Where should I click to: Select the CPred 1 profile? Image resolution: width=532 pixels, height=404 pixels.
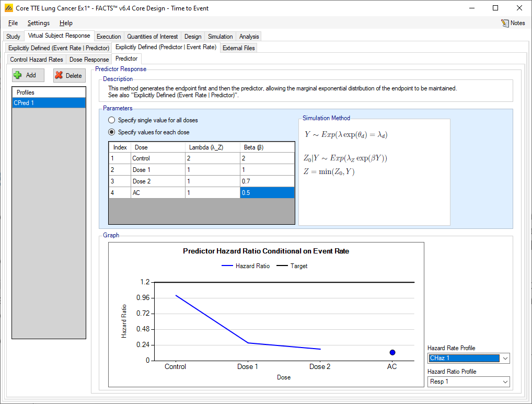[x=49, y=103]
